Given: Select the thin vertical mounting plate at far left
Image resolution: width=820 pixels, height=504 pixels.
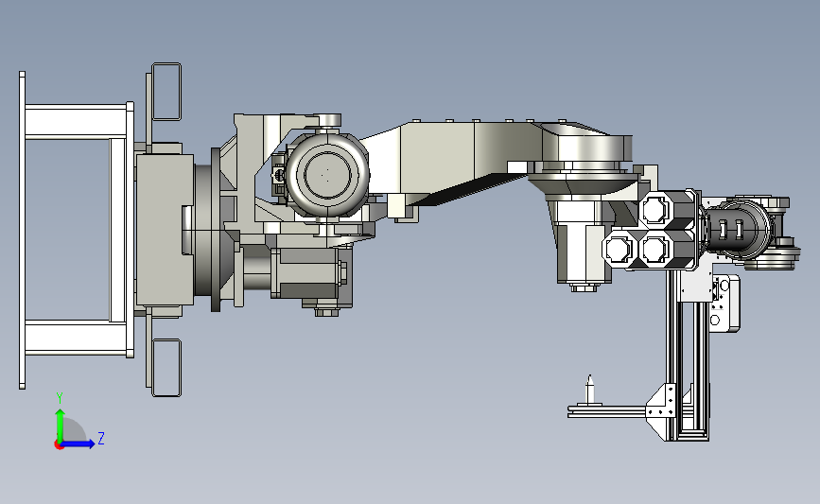Looking at the screenshot, I should click(x=22, y=230).
